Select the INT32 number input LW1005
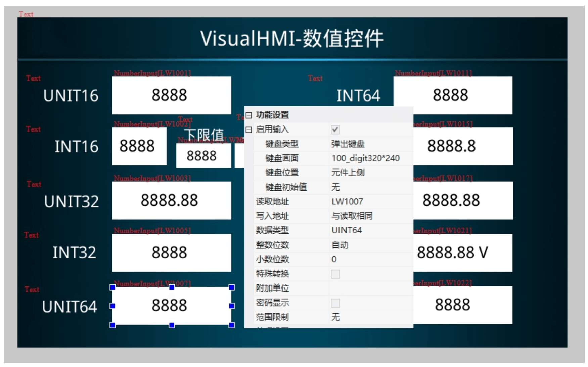 coord(171,253)
